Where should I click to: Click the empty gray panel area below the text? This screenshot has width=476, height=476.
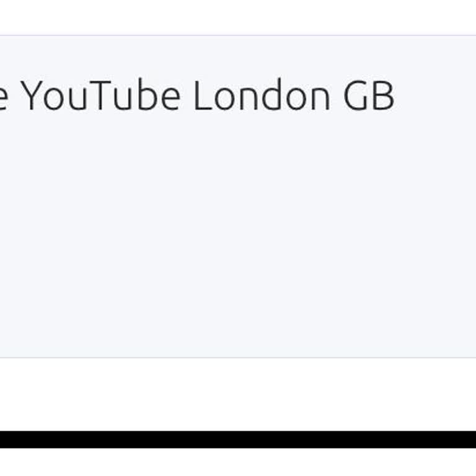pyautogui.click(x=238, y=236)
